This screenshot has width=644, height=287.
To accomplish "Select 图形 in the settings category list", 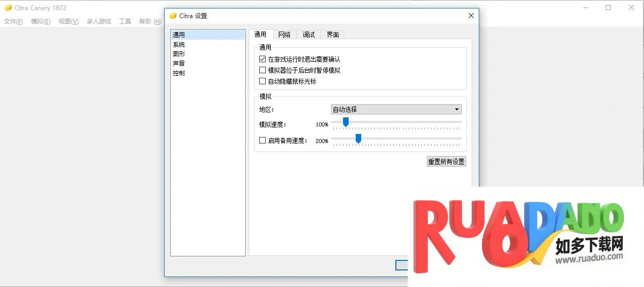I will (179, 54).
